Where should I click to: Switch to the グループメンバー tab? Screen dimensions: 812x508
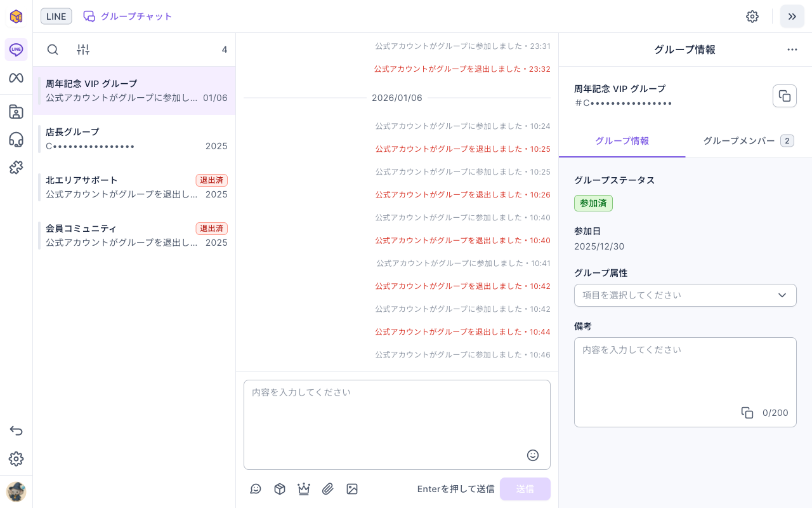tap(749, 141)
